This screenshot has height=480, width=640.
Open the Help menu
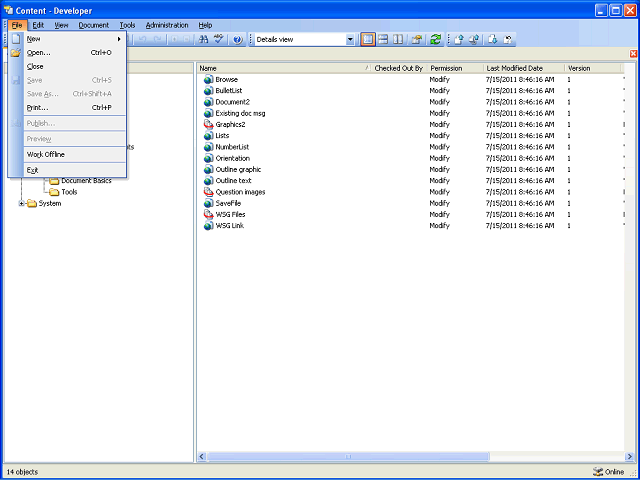click(205, 25)
